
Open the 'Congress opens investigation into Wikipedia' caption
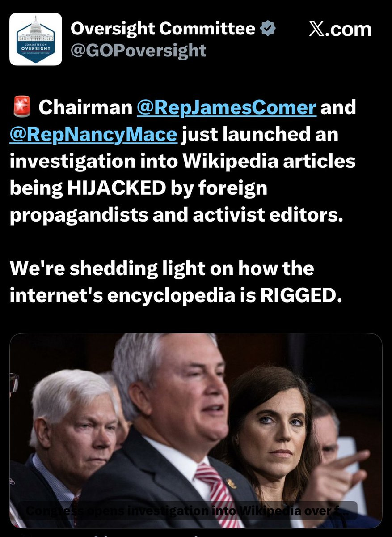coord(188,511)
